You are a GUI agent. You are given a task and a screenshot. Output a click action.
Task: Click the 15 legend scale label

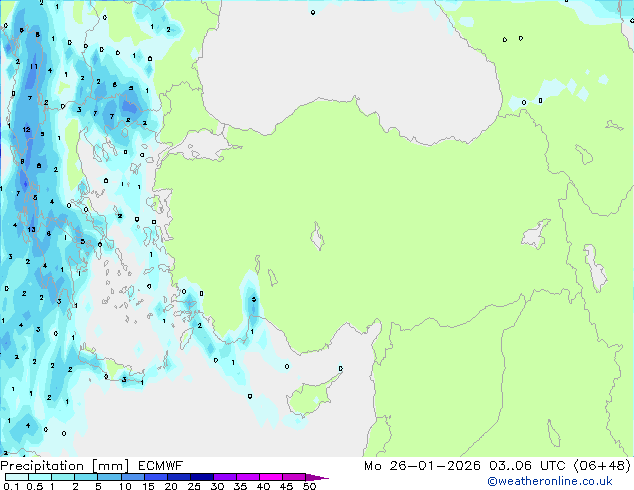(148, 486)
